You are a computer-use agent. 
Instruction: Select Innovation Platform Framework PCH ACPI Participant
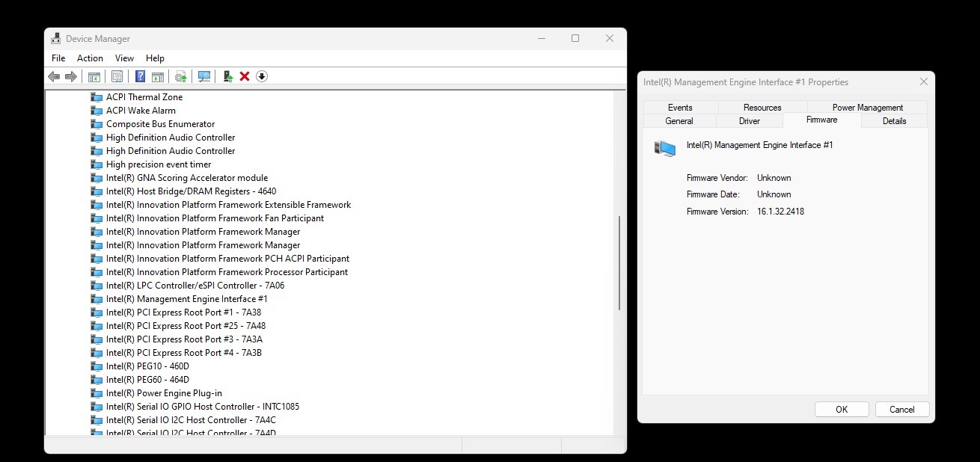click(x=227, y=259)
